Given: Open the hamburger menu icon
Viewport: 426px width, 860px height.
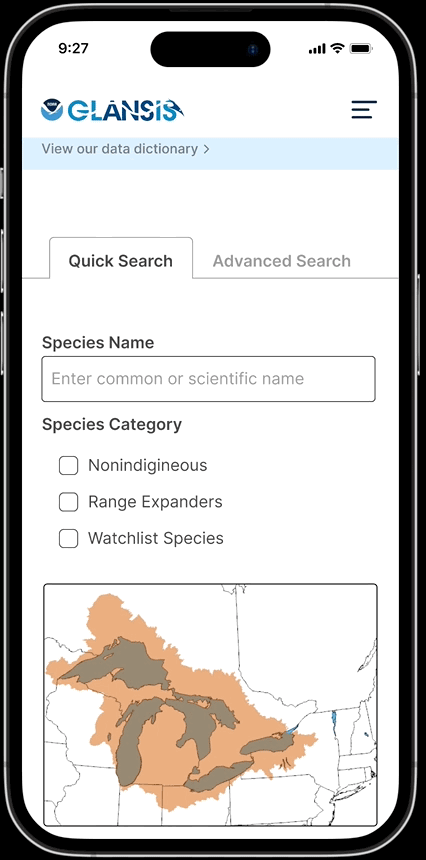Looking at the screenshot, I should click(x=364, y=110).
